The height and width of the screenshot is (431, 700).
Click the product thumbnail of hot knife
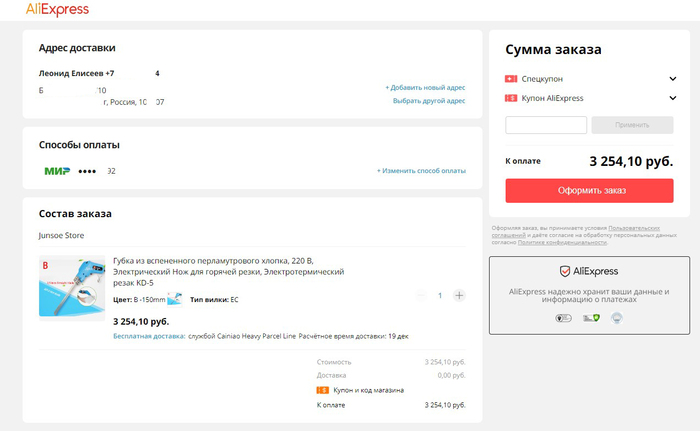click(72, 288)
